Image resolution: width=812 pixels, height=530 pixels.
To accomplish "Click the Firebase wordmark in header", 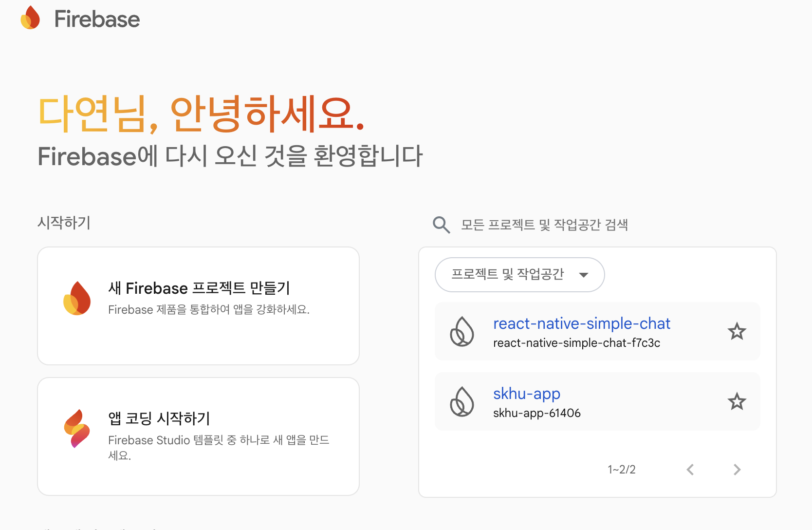I will (97, 19).
